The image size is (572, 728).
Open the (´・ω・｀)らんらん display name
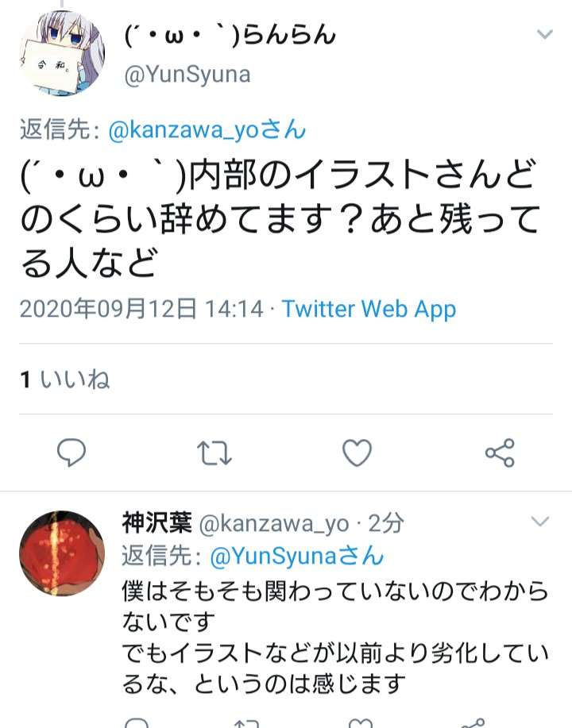(230, 35)
